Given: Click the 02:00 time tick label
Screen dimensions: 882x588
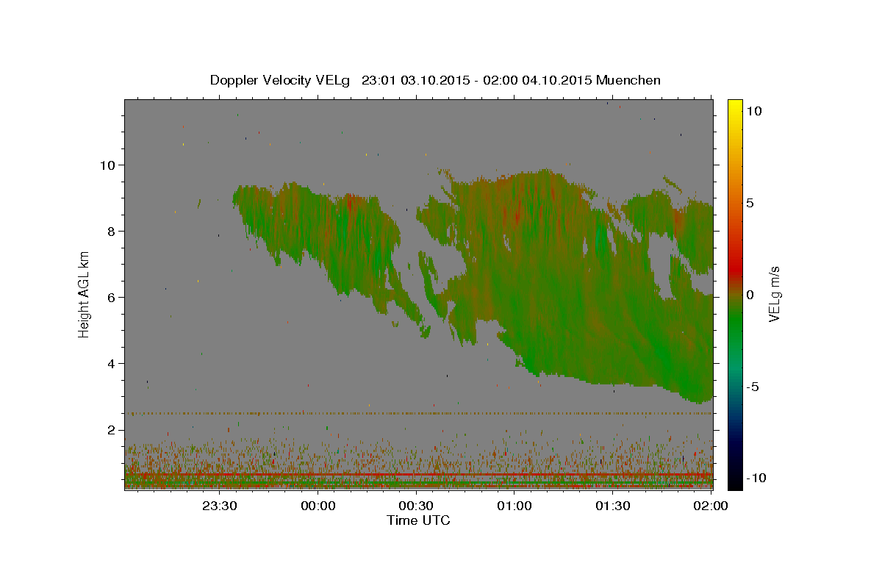Looking at the screenshot, I should (x=710, y=506).
